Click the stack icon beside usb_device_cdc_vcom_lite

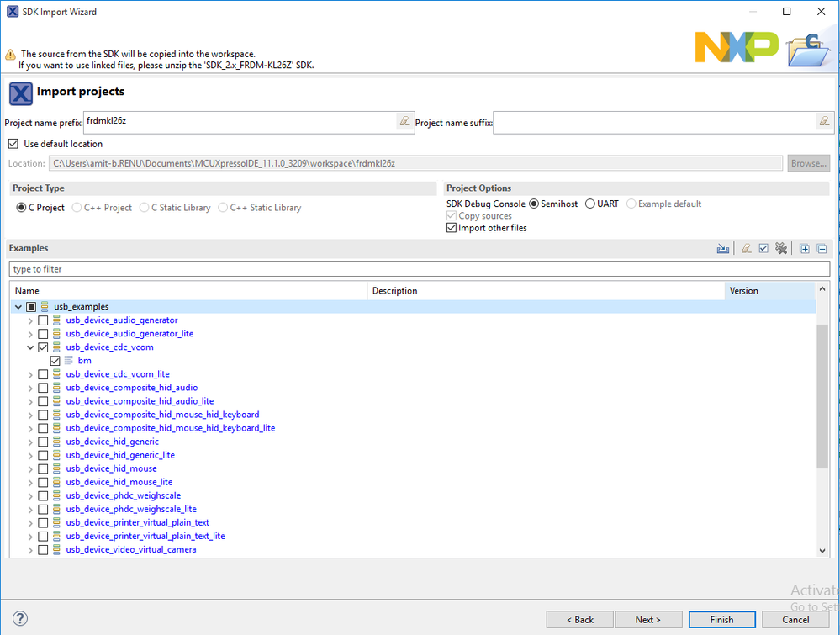(56, 374)
